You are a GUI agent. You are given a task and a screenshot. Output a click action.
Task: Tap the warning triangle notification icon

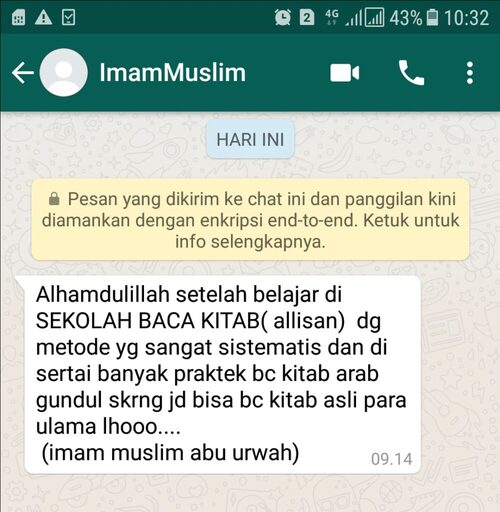pos(44,17)
